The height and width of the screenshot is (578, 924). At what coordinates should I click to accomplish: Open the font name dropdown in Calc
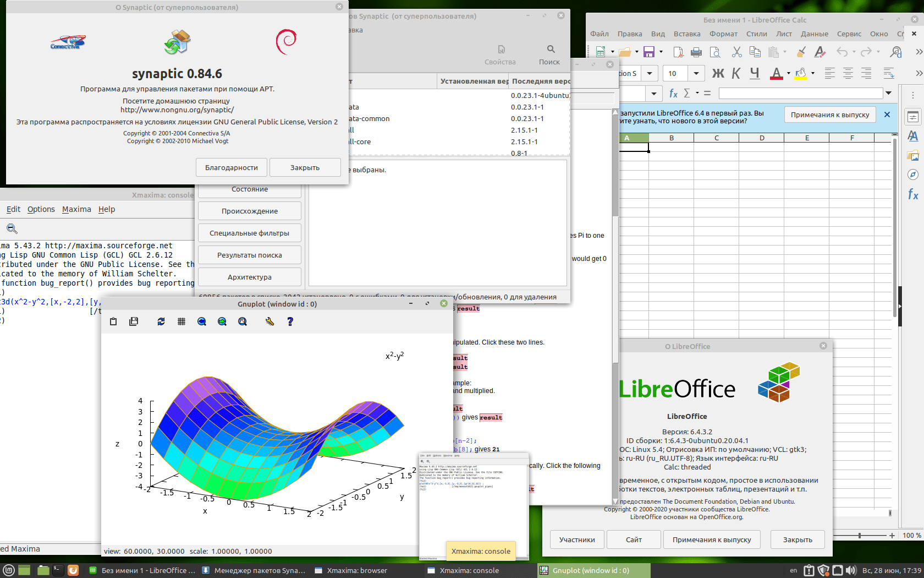[650, 73]
